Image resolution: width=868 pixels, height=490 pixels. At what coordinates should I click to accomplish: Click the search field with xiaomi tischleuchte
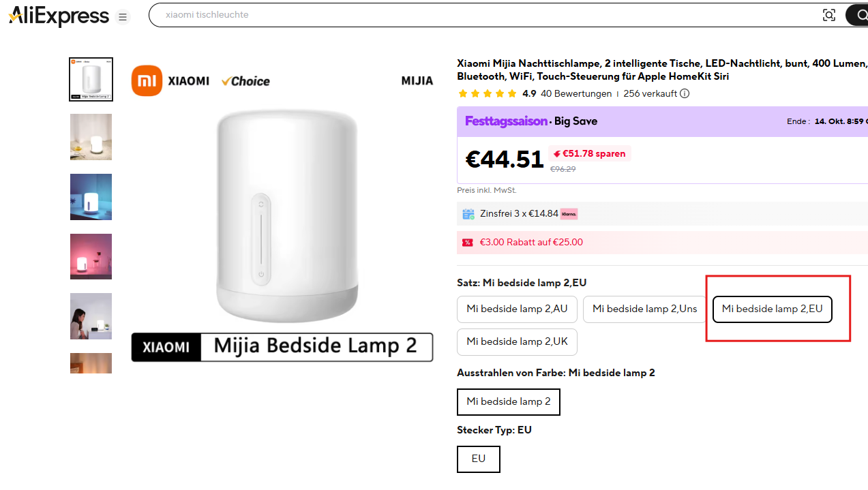coord(477,15)
